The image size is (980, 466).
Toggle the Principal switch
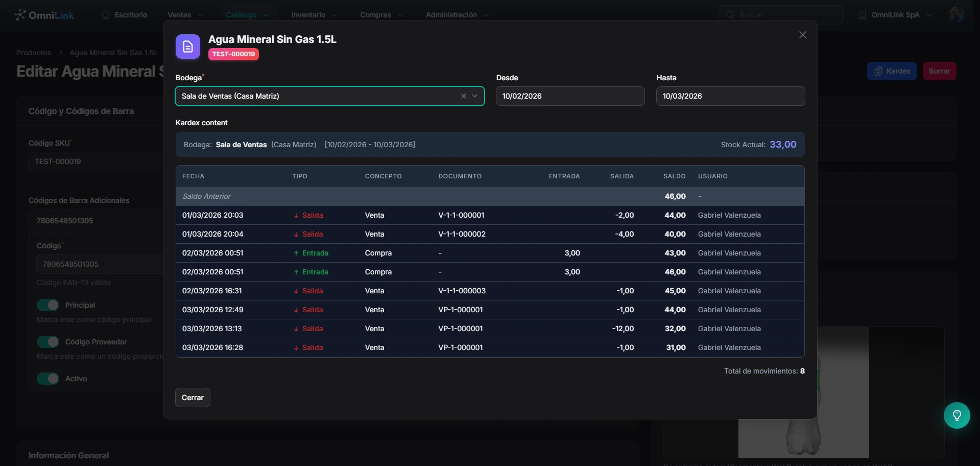pyautogui.click(x=48, y=305)
